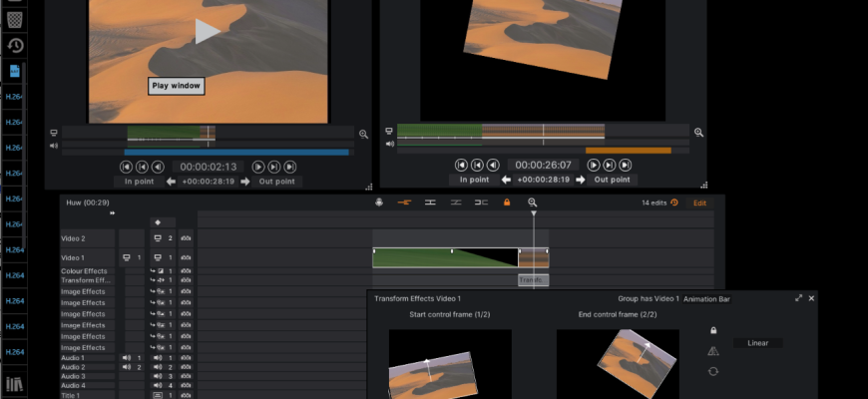Step one frame back in source viewer
Image resolution: width=868 pixels, height=399 pixels.
point(158,167)
